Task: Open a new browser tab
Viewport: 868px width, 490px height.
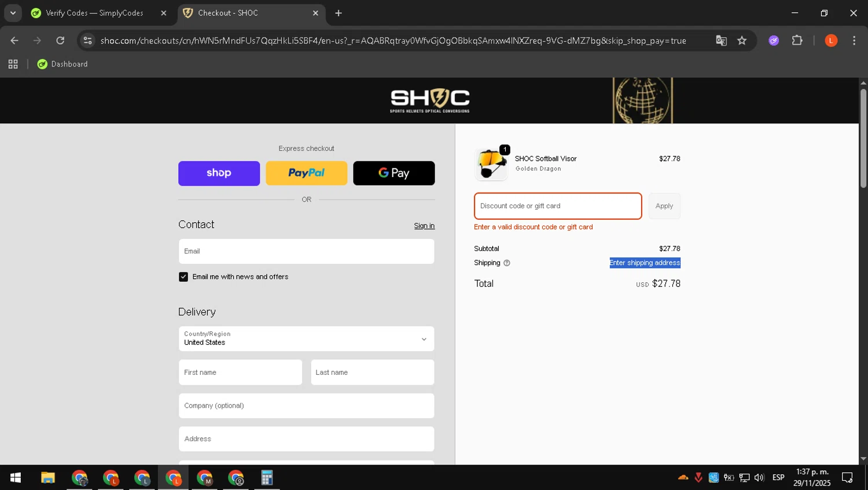Action: pyautogui.click(x=339, y=13)
